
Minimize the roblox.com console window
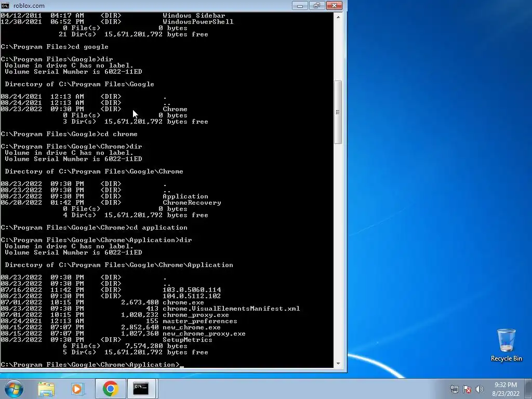(300, 5)
